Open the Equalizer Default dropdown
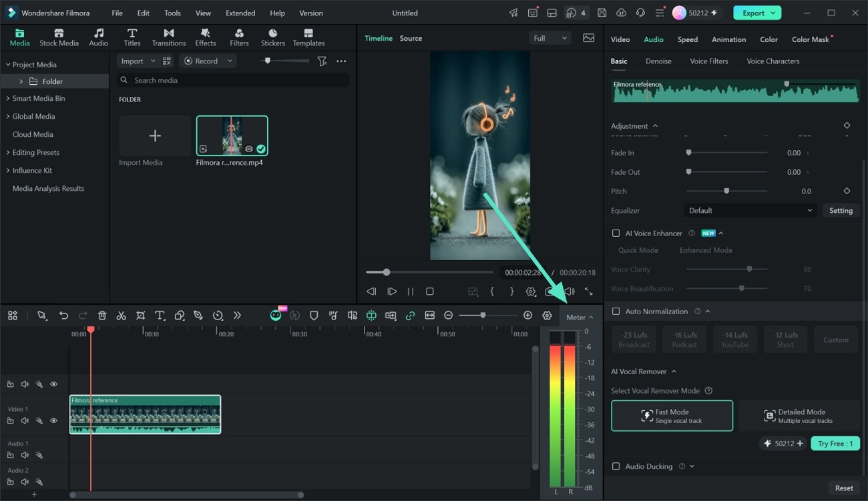Viewport: 868px width, 501px height. point(750,210)
